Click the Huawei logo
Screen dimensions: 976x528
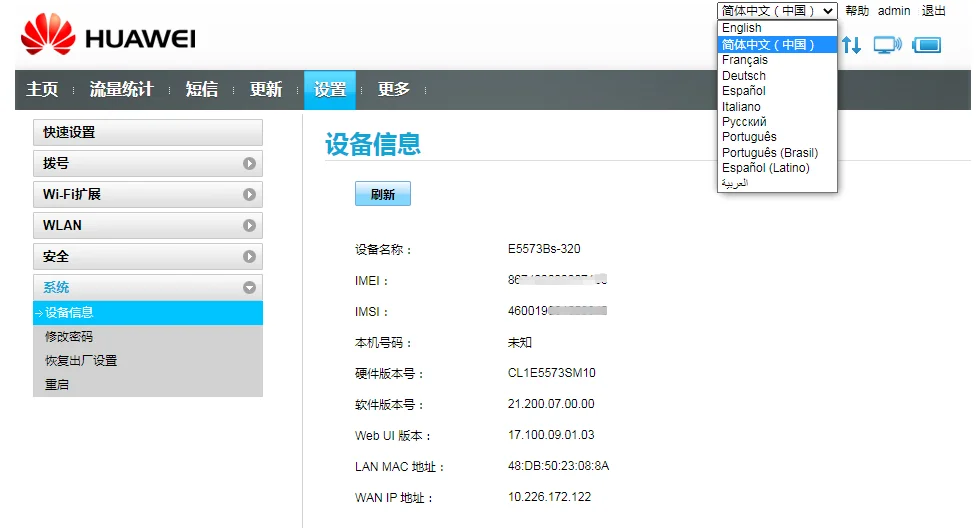(108, 34)
